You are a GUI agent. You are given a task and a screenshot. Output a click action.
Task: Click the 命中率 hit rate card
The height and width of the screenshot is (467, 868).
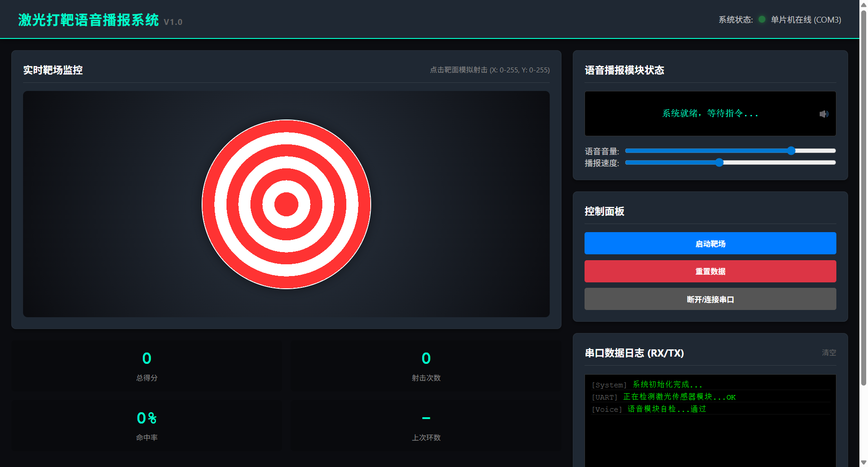(x=147, y=425)
